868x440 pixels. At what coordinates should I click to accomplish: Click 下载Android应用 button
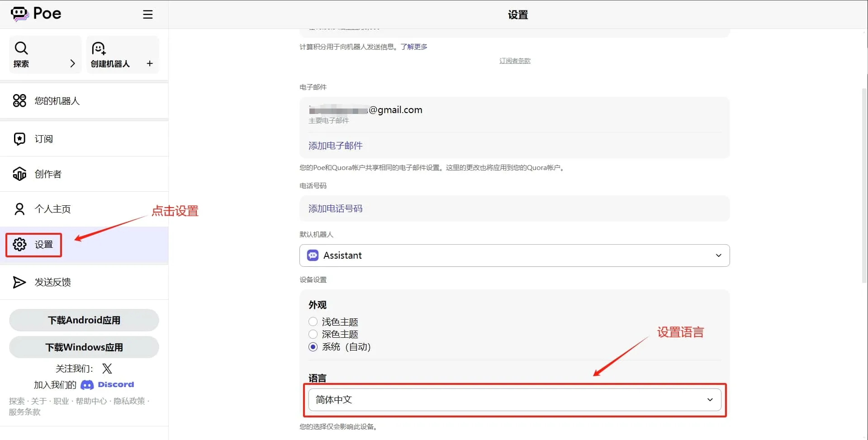pyautogui.click(x=84, y=320)
